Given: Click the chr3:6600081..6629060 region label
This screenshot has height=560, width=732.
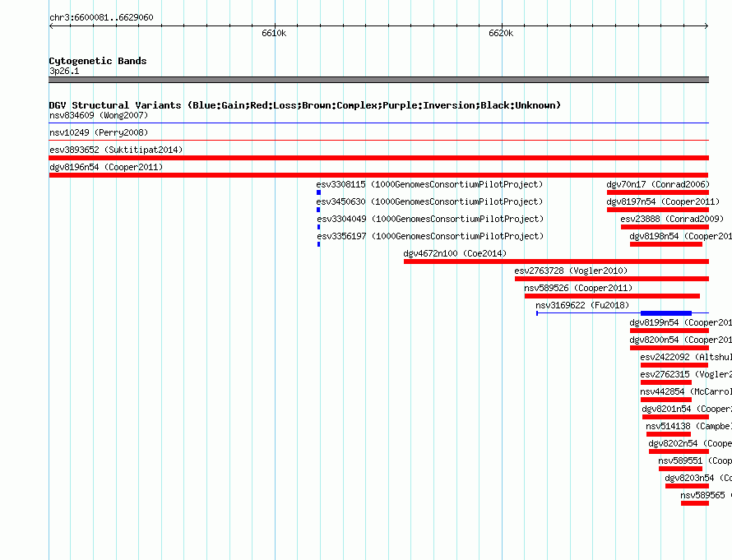Looking at the screenshot, I should pos(101,17).
